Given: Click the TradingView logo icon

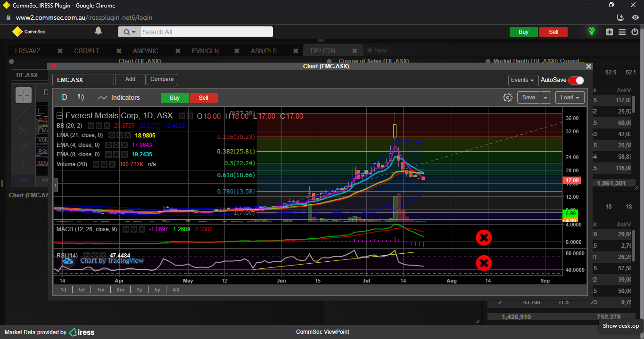Looking at the screenshot, I should (x=68, y=260).
